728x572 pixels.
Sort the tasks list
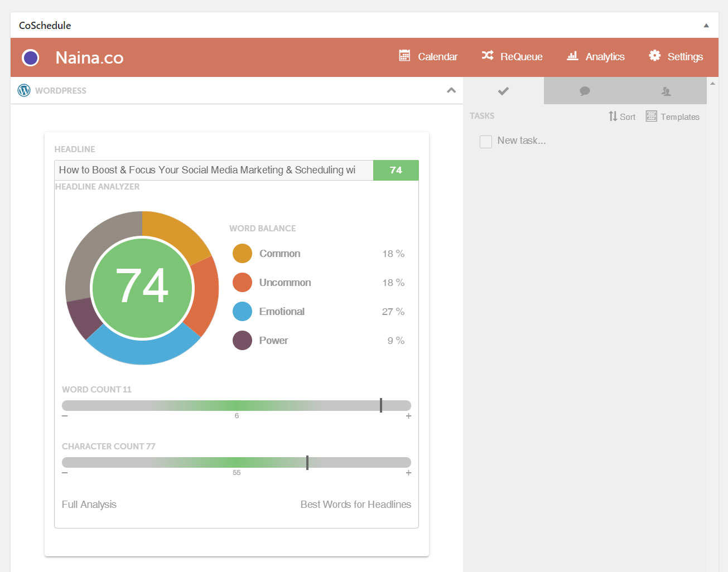(x=622, y=117)
